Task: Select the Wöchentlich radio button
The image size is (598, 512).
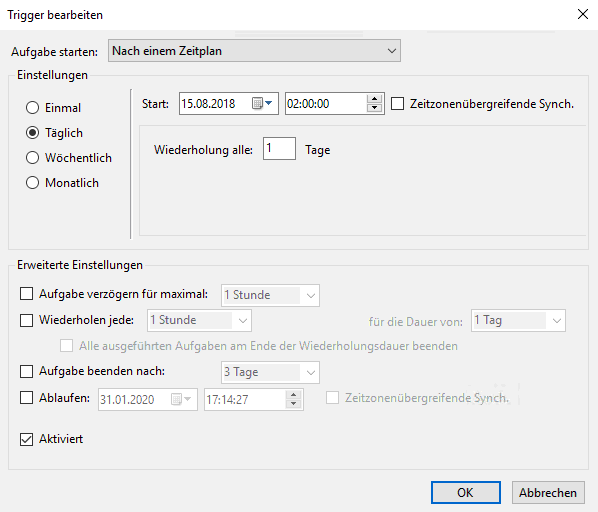Action: coord(32,157)
